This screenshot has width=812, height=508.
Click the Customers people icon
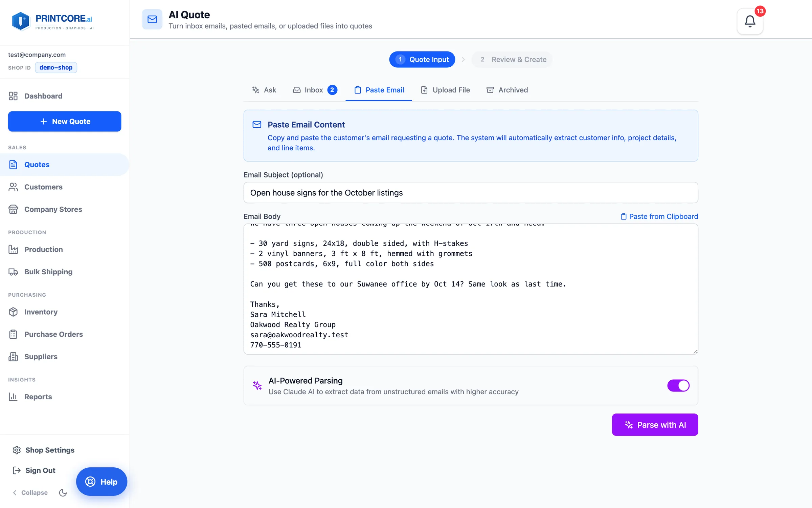click(13, 187)
